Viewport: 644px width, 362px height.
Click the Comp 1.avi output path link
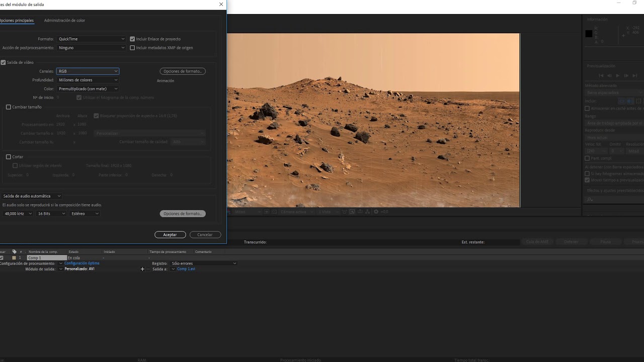(186, 269)
